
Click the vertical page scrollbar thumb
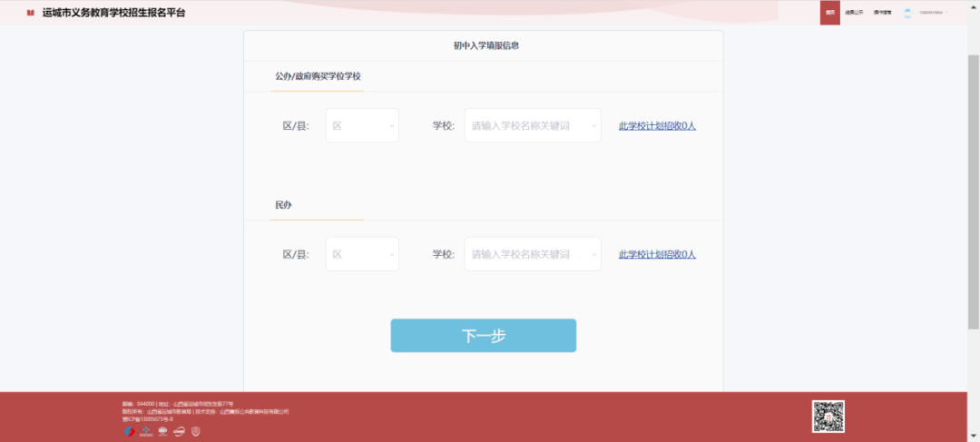tap(973, 191)
